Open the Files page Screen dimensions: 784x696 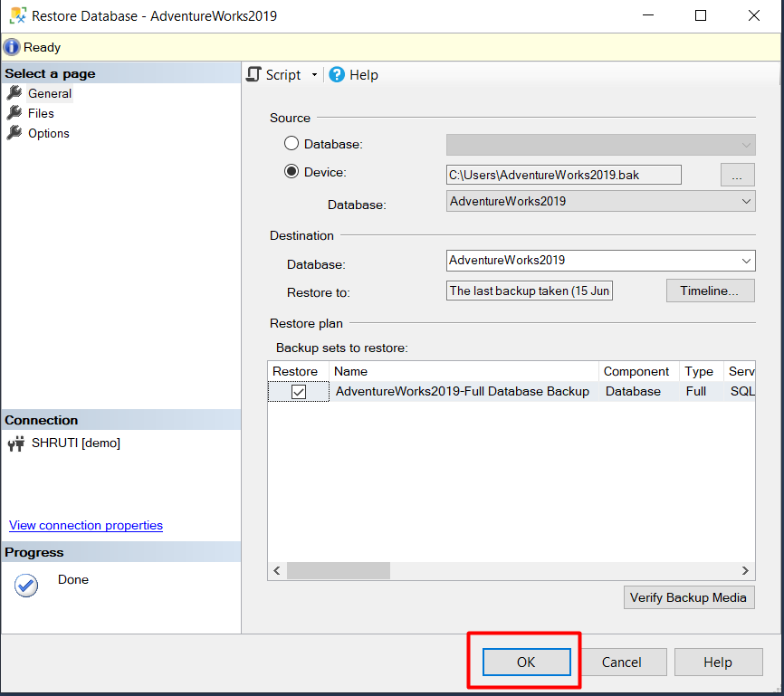pyautogui.click(x=41, y=113)
